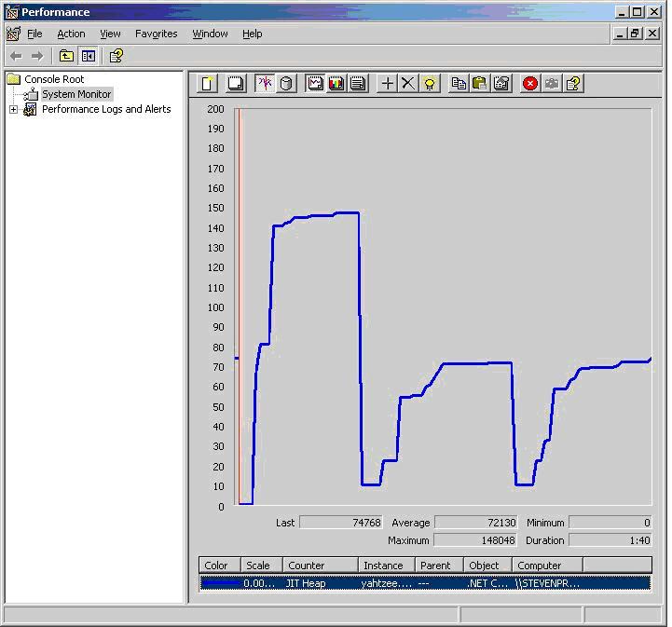This screenshot has height=627, width=672.
Task: Open the Favorites menu
Action: point(156,34)
